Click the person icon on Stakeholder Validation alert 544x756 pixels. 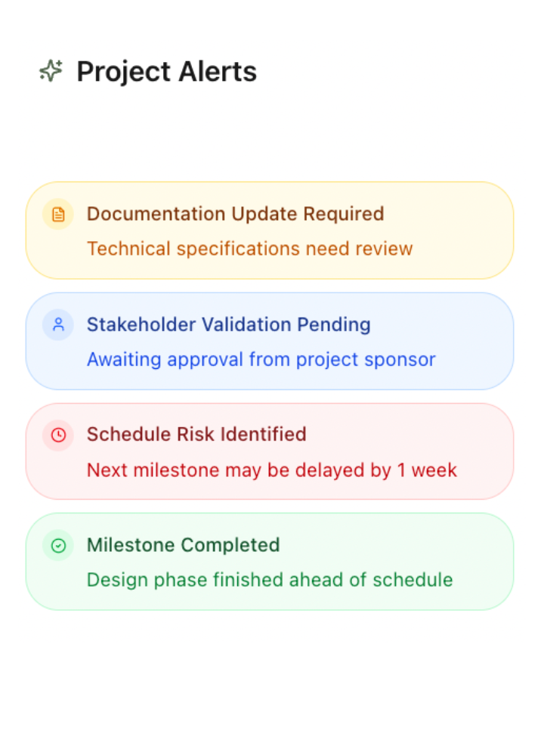click(x=59, y=324)
